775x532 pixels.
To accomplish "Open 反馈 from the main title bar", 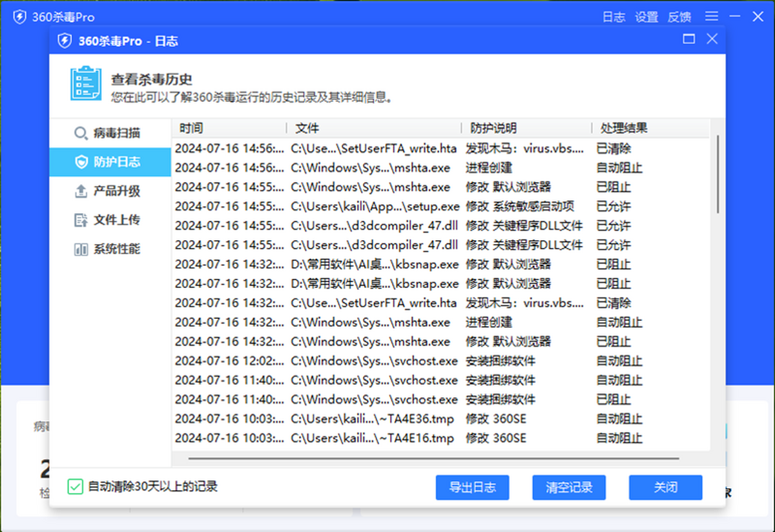I will pyautogui.click(x=679, y=17).
